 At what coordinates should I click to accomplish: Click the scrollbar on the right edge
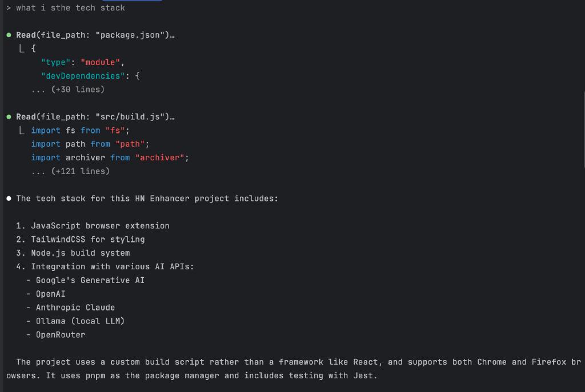[x=583, y=129]
